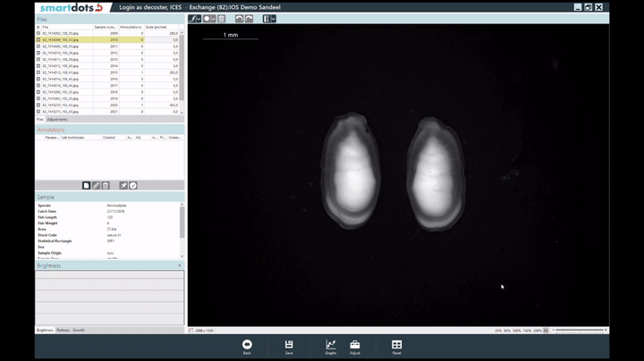The image size is (644, 361).
Task: Open the Redness tab
Action: tap(63, 330)
